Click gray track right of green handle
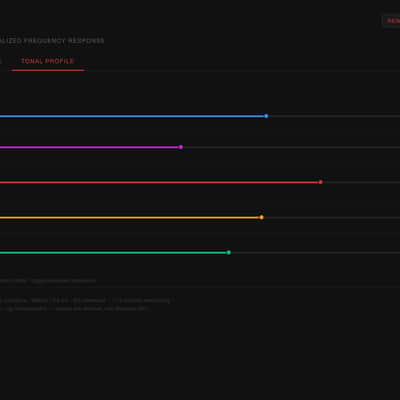Viewport: 400px width, 400px height. (x=315, y=253)
